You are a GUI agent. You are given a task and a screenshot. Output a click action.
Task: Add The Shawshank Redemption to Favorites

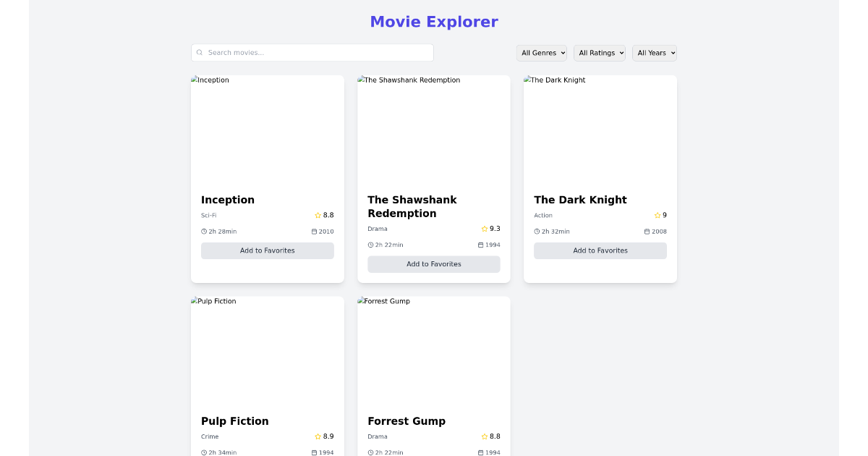433,264
